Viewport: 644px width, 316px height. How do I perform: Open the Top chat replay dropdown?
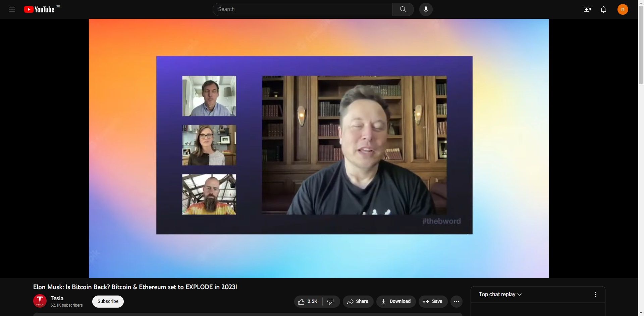pos(500,295)
